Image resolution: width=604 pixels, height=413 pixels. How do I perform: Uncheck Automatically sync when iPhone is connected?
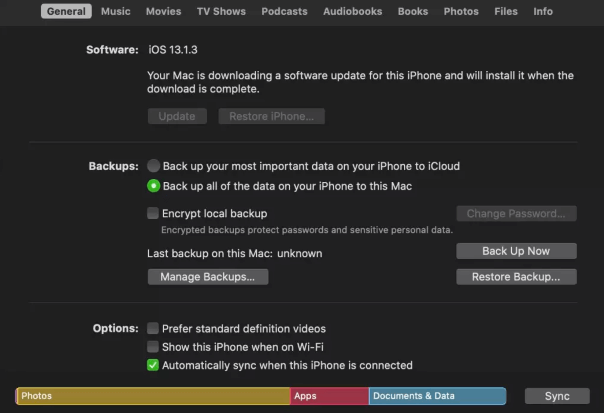[x=153, y=365]
